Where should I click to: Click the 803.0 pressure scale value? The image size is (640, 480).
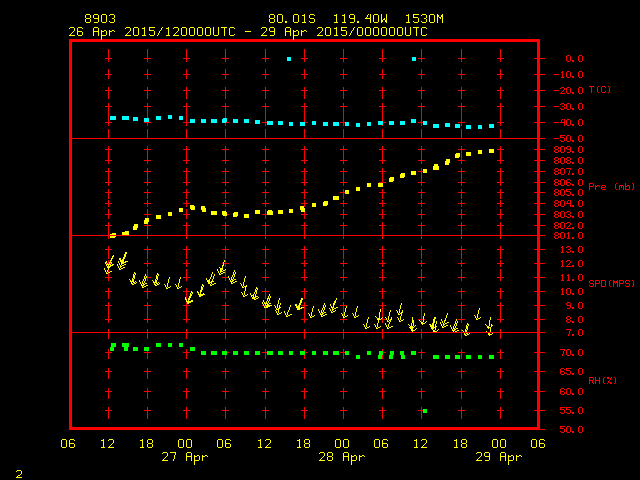(x=569, y=215)
